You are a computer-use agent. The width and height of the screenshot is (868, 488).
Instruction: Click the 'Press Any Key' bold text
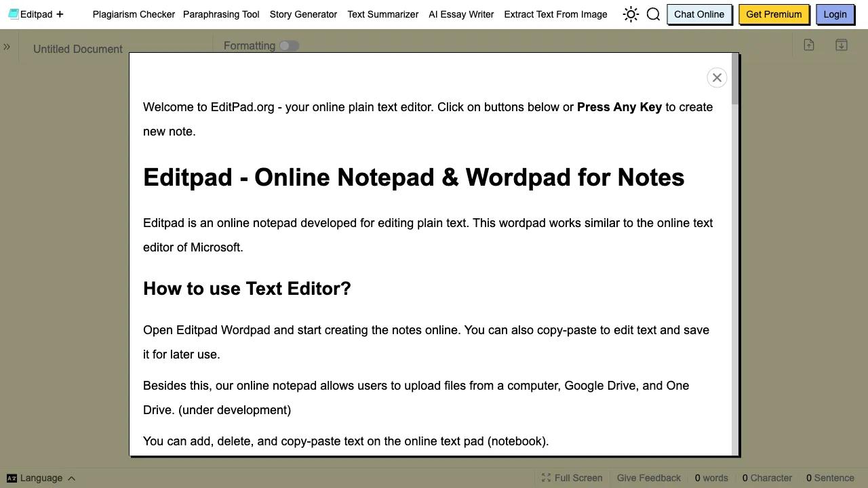pos(619,107)
